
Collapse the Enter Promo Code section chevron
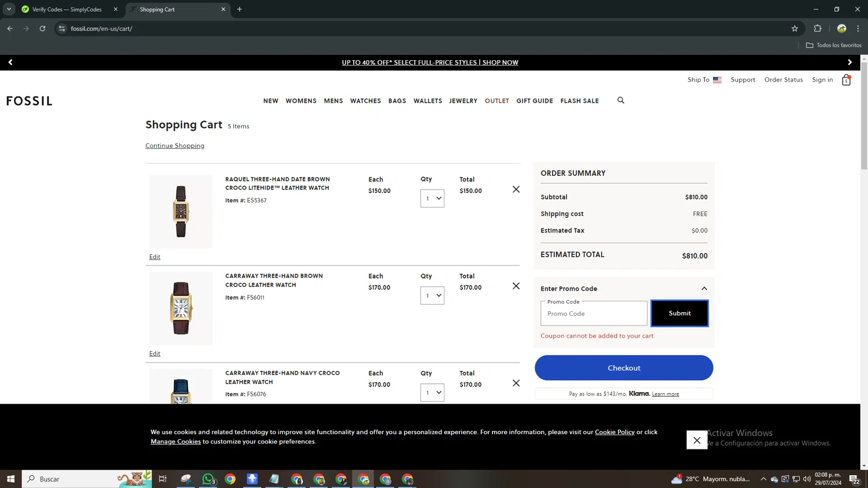(x=704, y=289)
